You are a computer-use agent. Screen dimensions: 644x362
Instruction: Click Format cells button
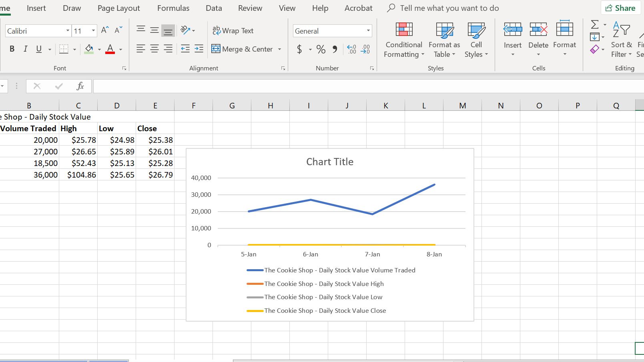pos(565,38)
